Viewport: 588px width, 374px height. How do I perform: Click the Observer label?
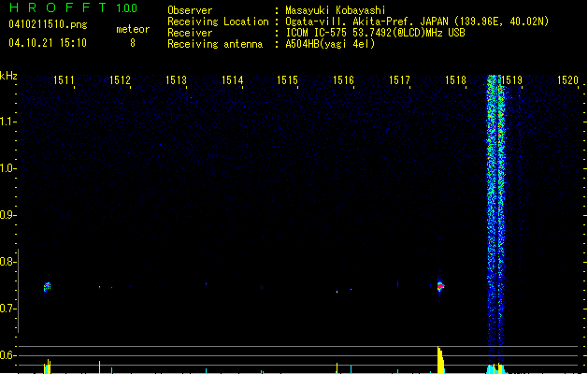pyautogui.click(x=190, y=10)
